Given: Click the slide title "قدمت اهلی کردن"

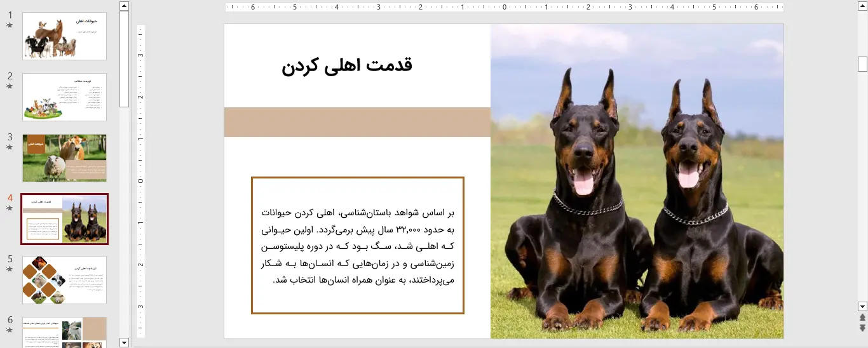Looking at the screenshot, I should (x=347, y=65).
